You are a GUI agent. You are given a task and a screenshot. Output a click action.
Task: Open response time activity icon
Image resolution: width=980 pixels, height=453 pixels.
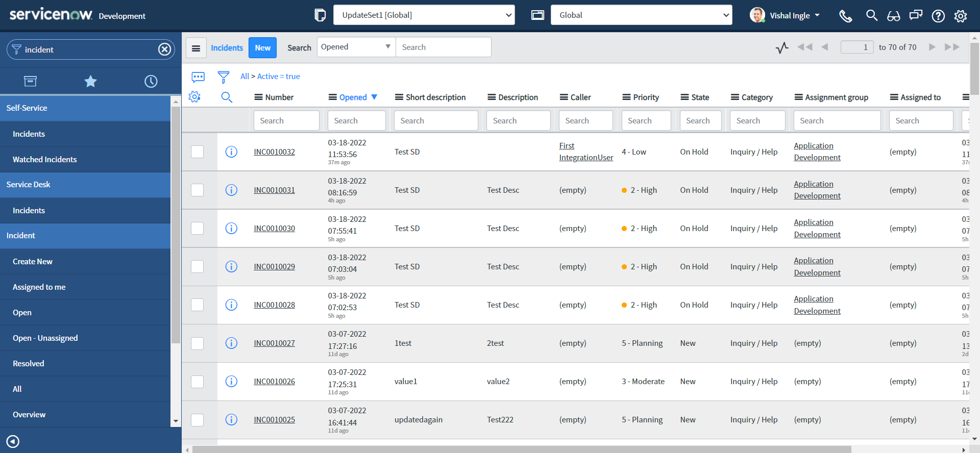coord(782,48)
